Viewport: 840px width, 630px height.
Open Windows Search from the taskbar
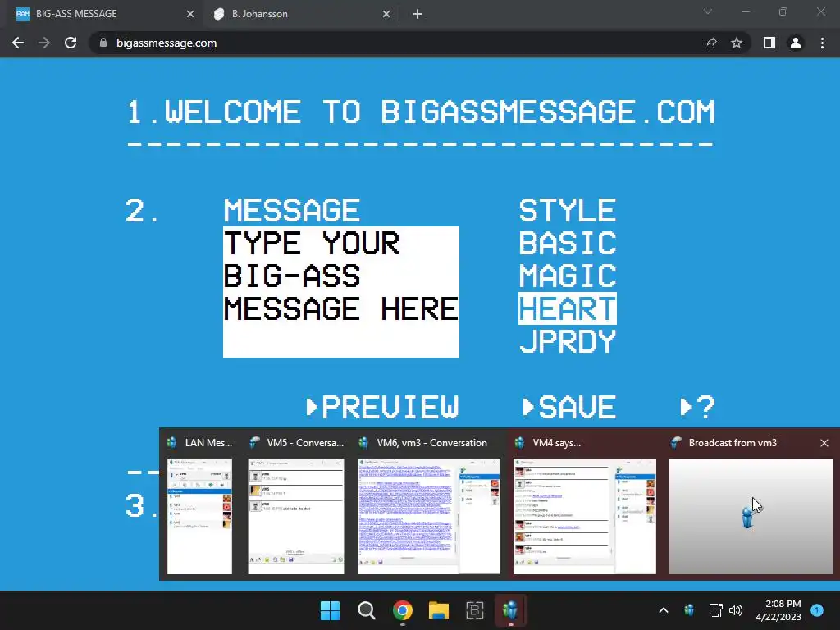coord(367,610)
